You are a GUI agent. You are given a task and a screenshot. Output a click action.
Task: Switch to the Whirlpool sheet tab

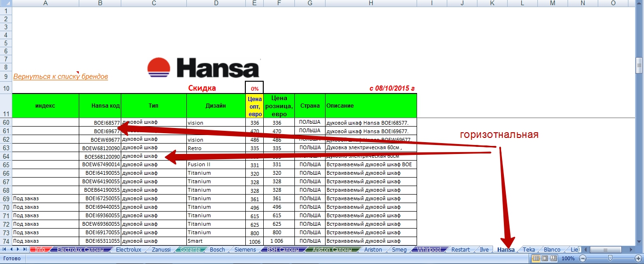(x=428, y=249)
